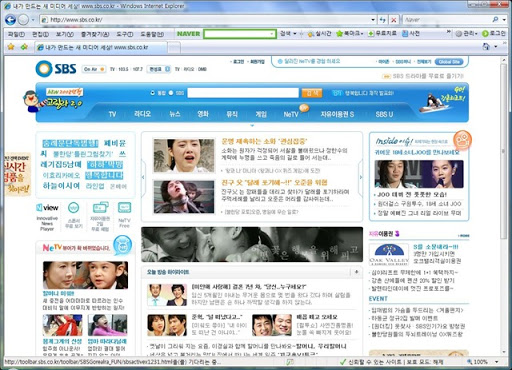Click the browser Back arrow button
The image size is (512, 370).
pos(11,20)
